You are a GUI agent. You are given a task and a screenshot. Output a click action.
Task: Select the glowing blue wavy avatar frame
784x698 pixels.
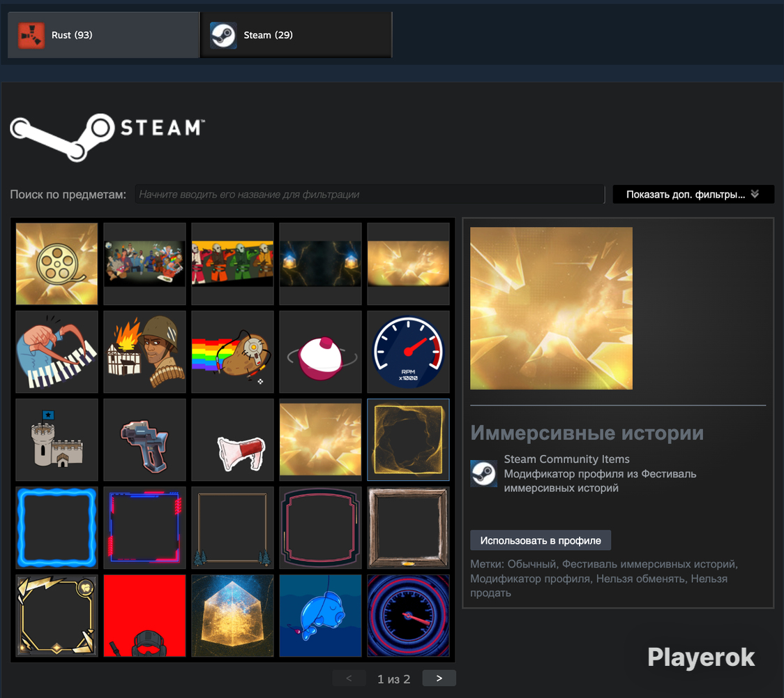pos(56,528)
